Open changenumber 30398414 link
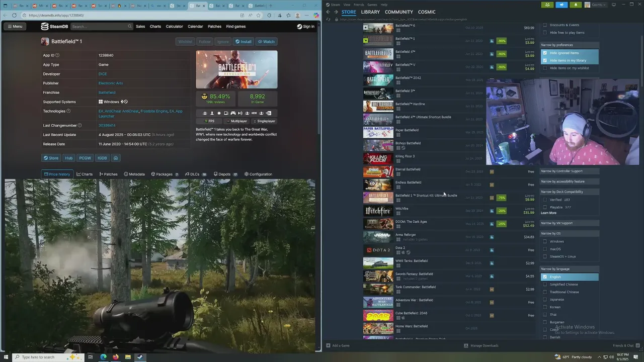 (107, 125)
